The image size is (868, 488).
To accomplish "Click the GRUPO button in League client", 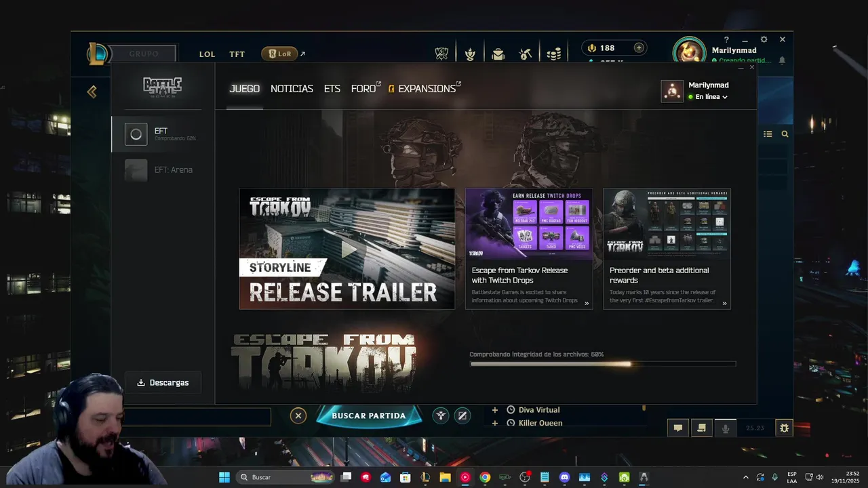I will 143,54.
